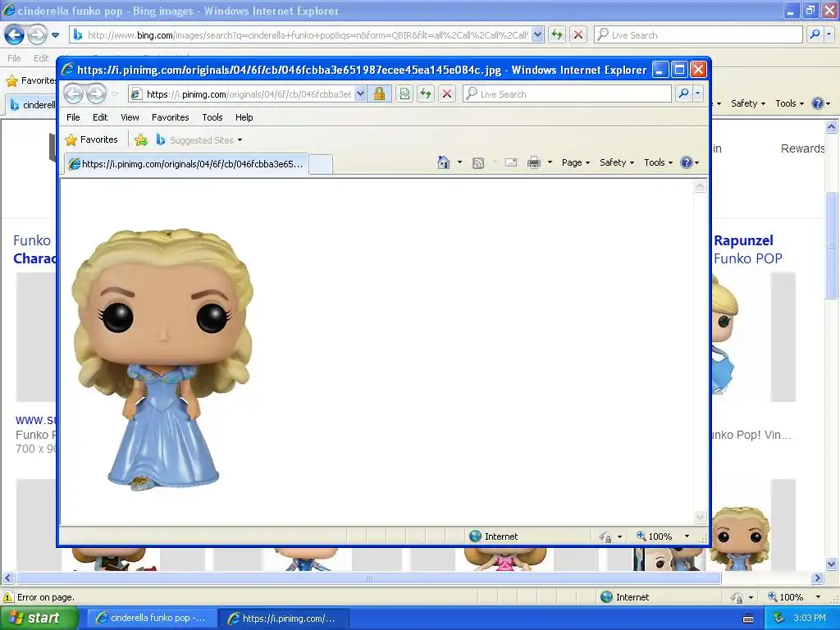Open Print dropdown arrow
The width and height of the screenshot is (840, 630).
[550, 162]
